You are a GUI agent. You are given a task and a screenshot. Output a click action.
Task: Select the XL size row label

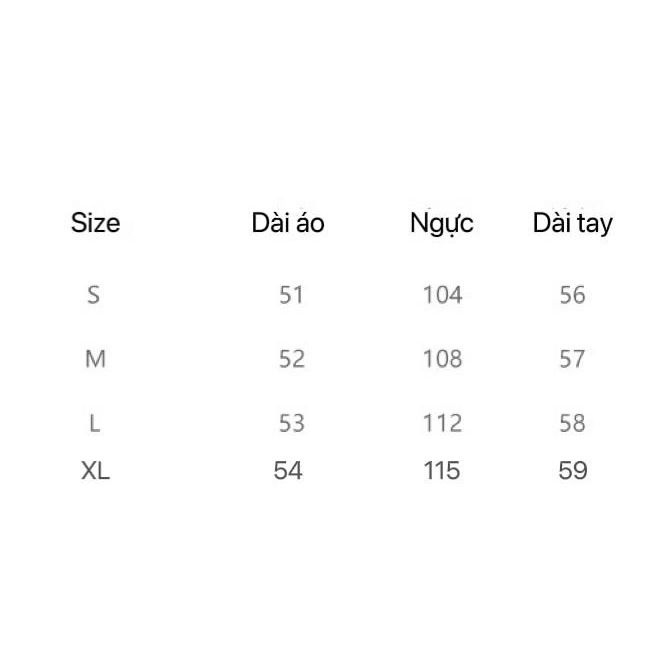95,470
